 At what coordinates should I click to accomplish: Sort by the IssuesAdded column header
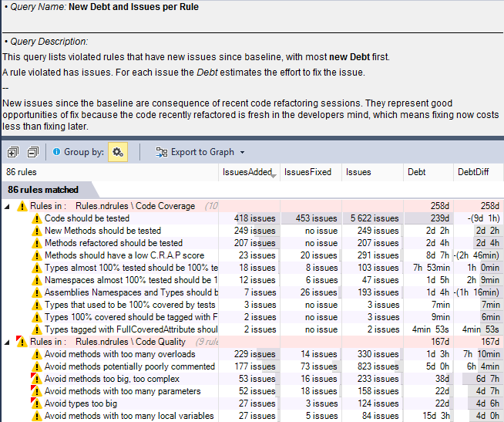click(x=247, y=172)
